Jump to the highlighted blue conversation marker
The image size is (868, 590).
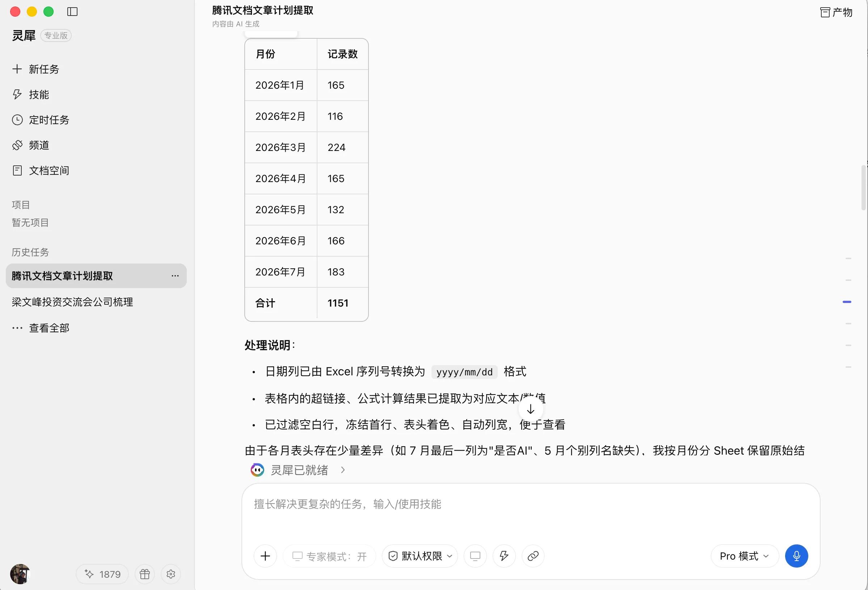[847, 302]
